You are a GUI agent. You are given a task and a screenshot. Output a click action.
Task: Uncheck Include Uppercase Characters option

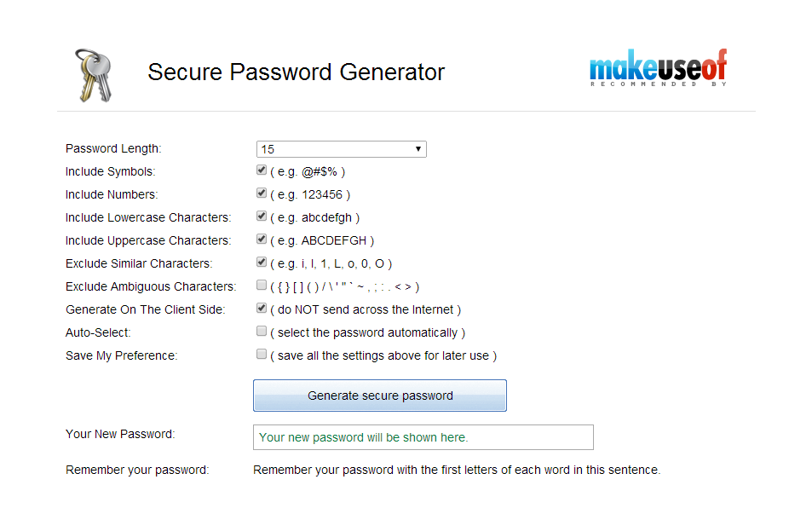point(262,239)
